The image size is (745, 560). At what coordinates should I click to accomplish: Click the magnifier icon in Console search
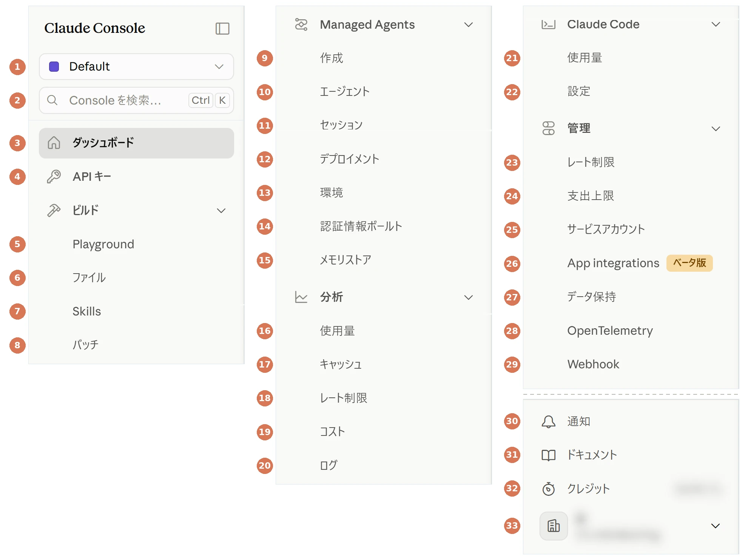pyautogui.click(x=52, y=100)
